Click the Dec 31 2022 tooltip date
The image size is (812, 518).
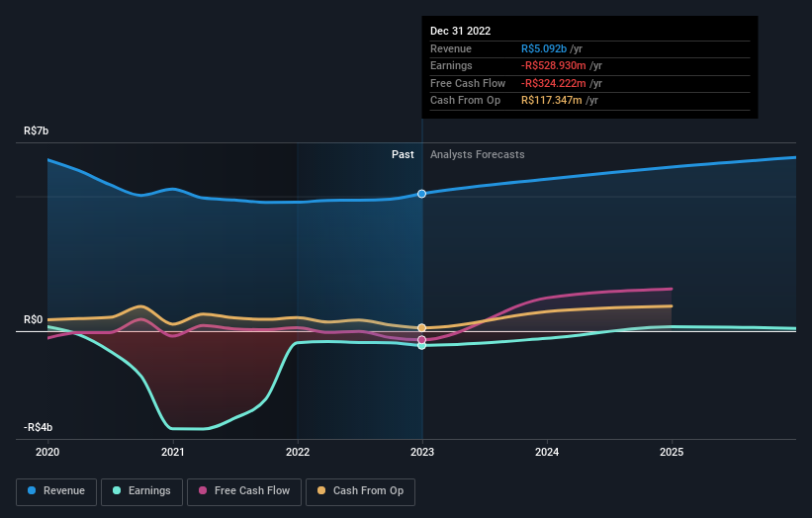[460, 31]
